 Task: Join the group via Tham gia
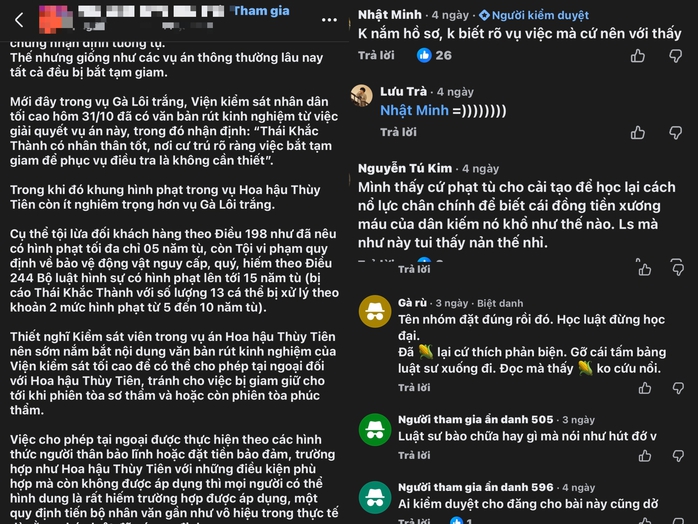[261, 11]
